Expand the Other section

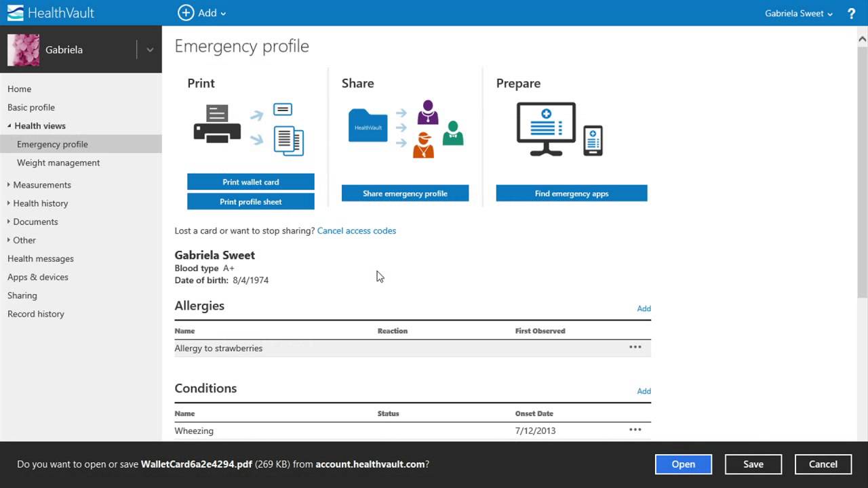[9, 240]
